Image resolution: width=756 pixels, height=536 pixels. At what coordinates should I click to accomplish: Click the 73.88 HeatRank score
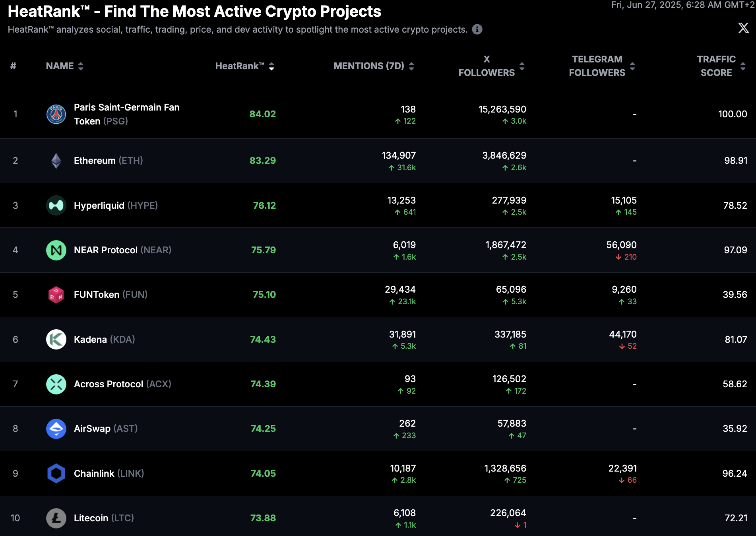tap(263, 518)
